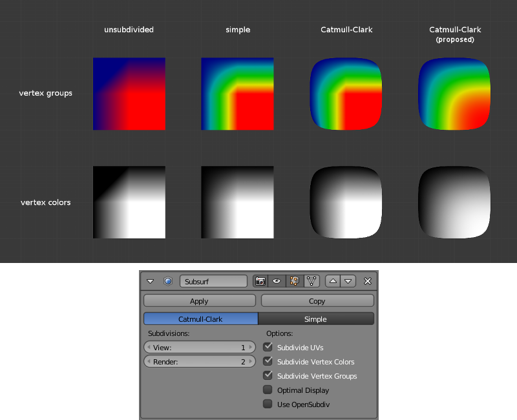Click Catmull-Clark vertex groups rounded shape
Viewport: 517px width, 420px height.
pos(346,94)
